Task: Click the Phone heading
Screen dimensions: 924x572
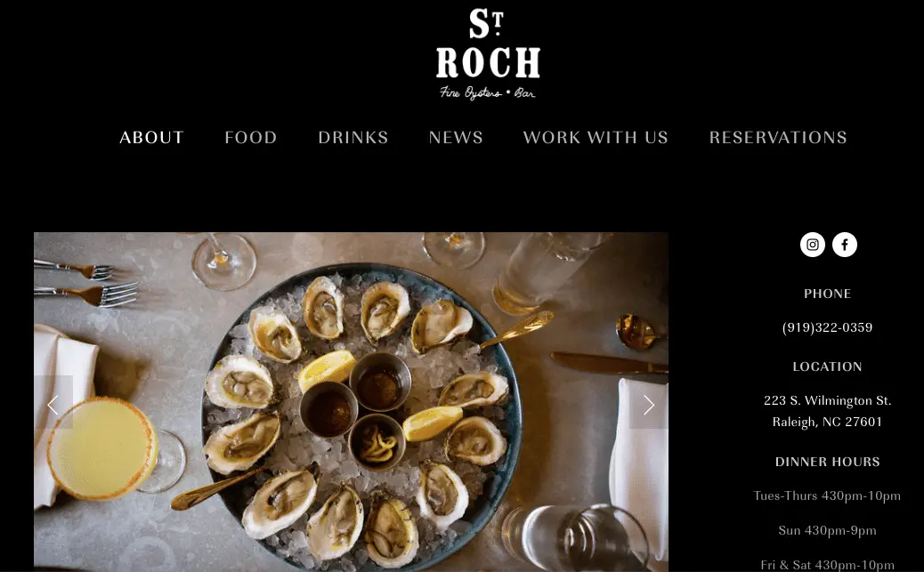Action: click(827, 294)
